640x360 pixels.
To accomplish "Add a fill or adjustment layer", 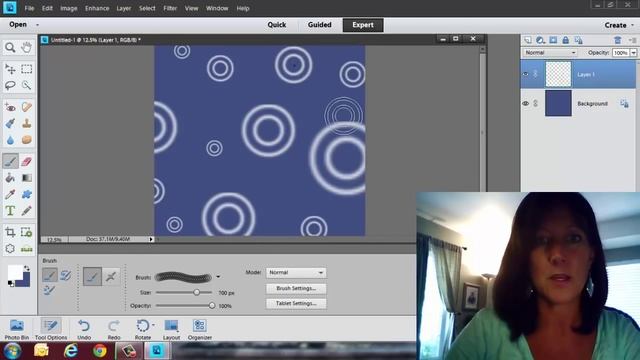I will tap(540, 40).
